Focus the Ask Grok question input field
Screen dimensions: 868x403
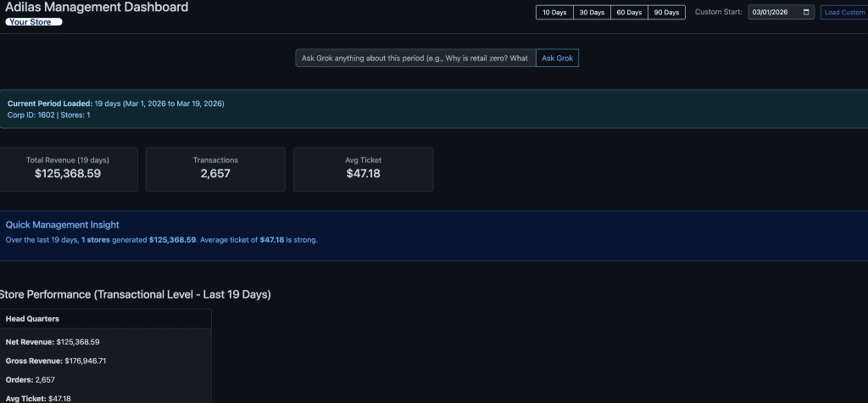coord(415,58)
